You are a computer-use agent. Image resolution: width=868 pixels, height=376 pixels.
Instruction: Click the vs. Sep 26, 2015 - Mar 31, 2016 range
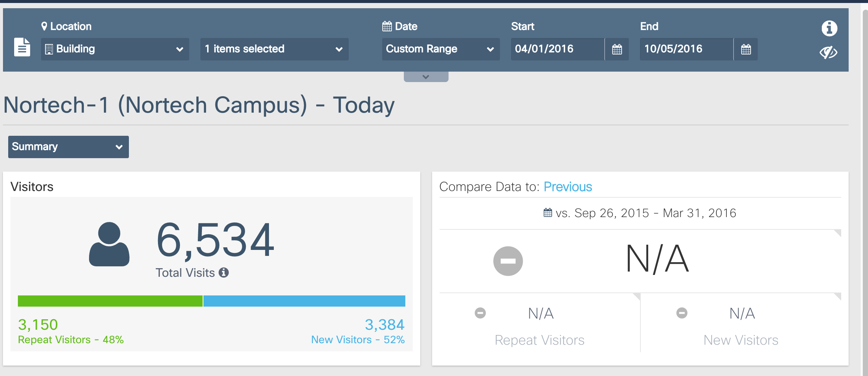(x=646, y=213)
